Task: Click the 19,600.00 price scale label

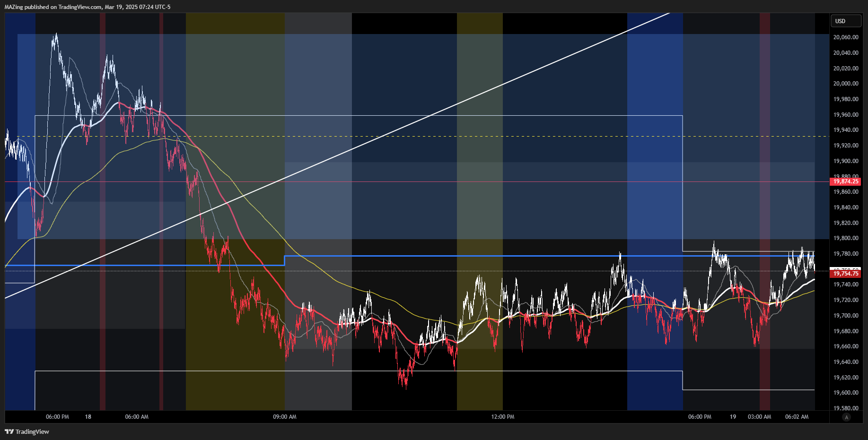Action: pyautogui.click(x=846, y=393)
